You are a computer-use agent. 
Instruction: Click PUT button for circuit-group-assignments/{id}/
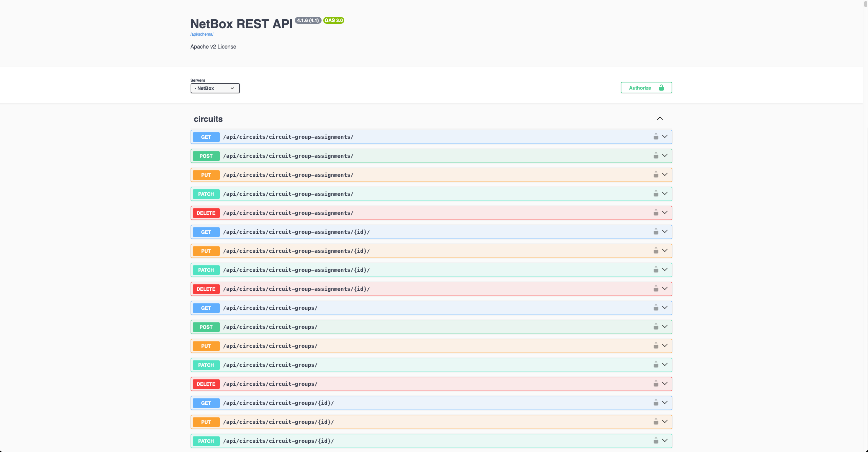pos(206,251)
